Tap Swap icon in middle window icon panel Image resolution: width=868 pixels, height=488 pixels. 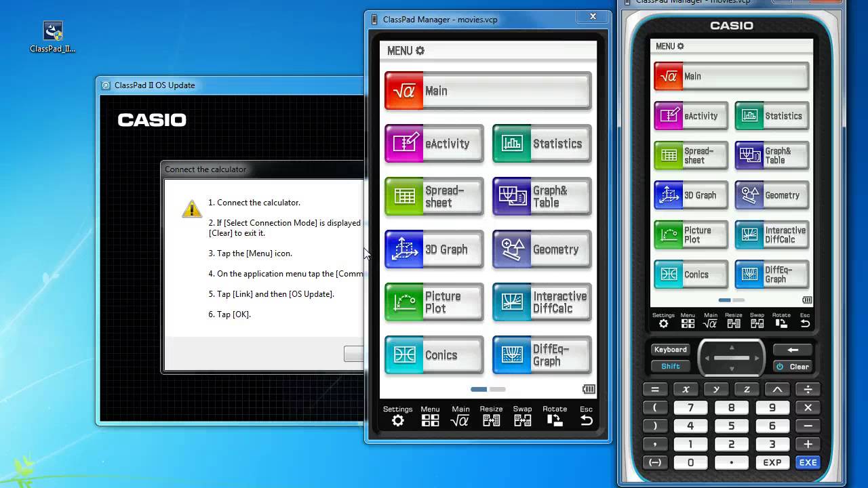coord(522,416)
